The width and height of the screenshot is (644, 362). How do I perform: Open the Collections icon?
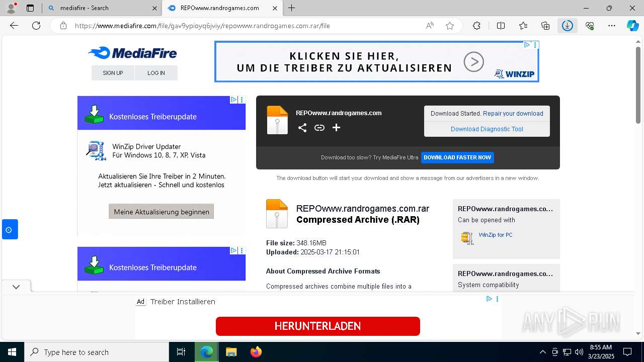[x=545, y=26]
